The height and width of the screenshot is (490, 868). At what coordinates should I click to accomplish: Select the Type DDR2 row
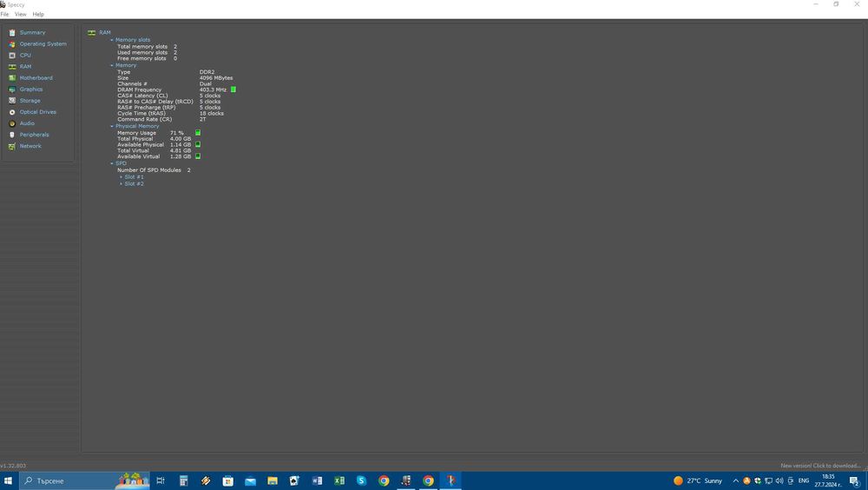(166, 72)
